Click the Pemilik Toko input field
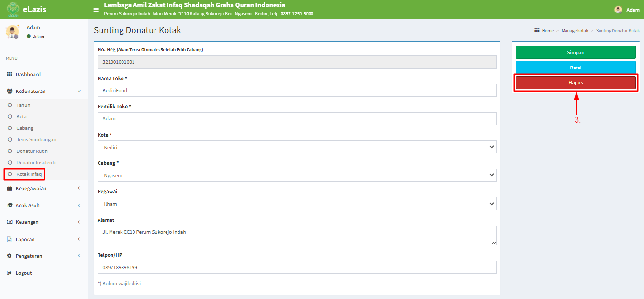The image size is (644, 299). (x=297, y=118)
